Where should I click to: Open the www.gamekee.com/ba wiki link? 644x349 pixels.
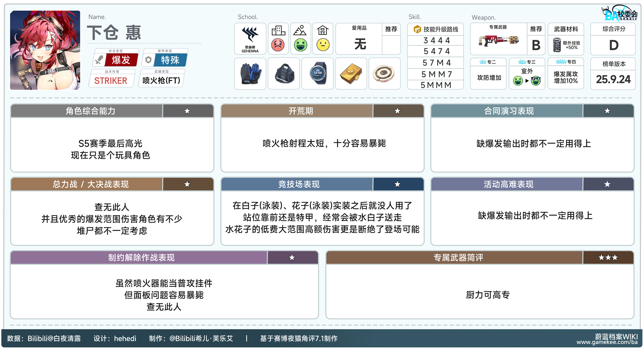point(607,342)
